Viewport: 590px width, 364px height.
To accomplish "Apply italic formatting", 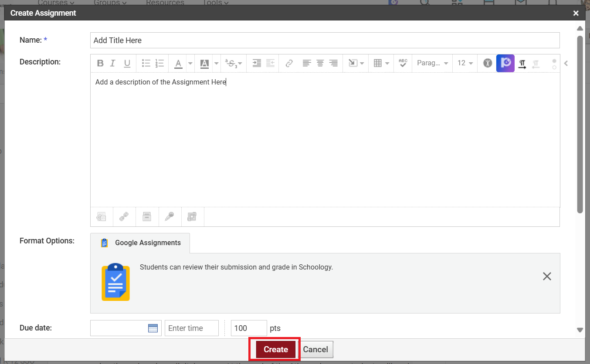I will 113,64.
